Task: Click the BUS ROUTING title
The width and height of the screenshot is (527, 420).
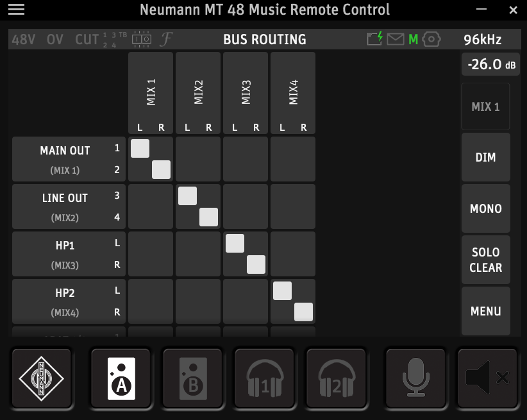Action: click(x=265, y=40)
